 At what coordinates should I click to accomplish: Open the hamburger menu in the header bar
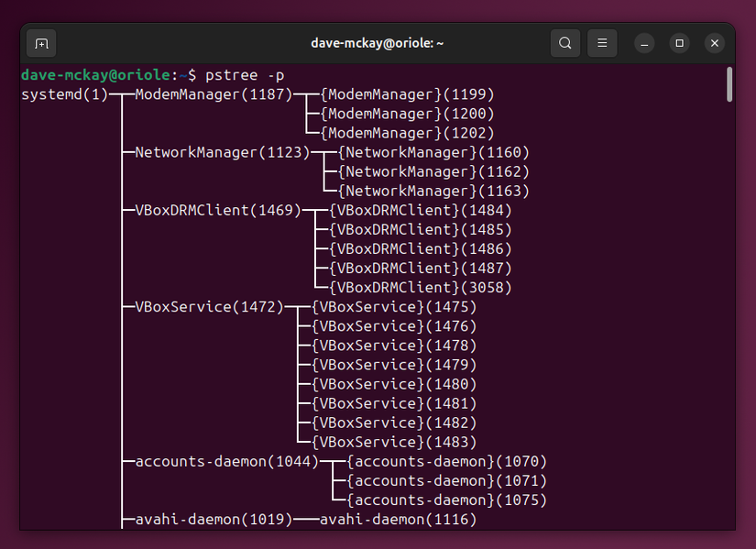(x=602, y=42)
